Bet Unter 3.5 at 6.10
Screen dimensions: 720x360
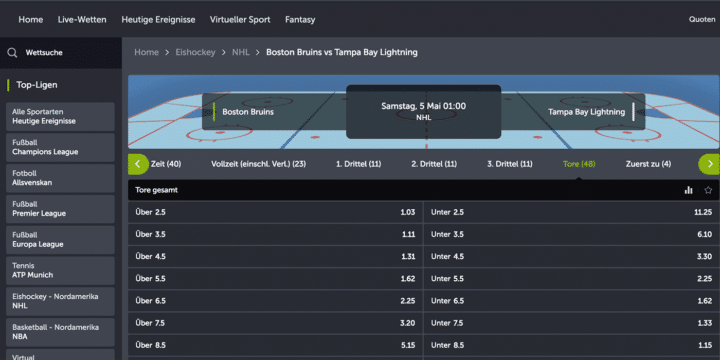pyautogui.click(x=571, y=234)
